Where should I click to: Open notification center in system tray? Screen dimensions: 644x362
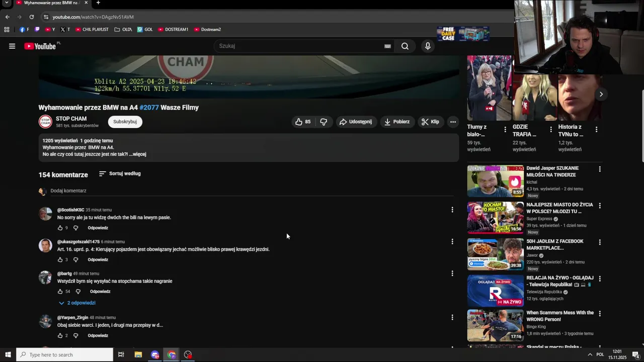[635, 355]
